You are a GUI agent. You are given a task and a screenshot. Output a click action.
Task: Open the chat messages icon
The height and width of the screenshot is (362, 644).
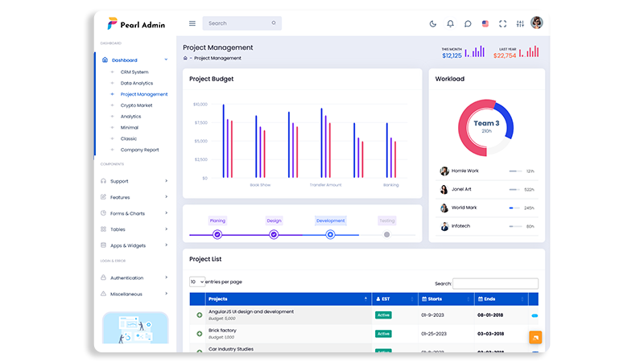(x=468, y=23)
